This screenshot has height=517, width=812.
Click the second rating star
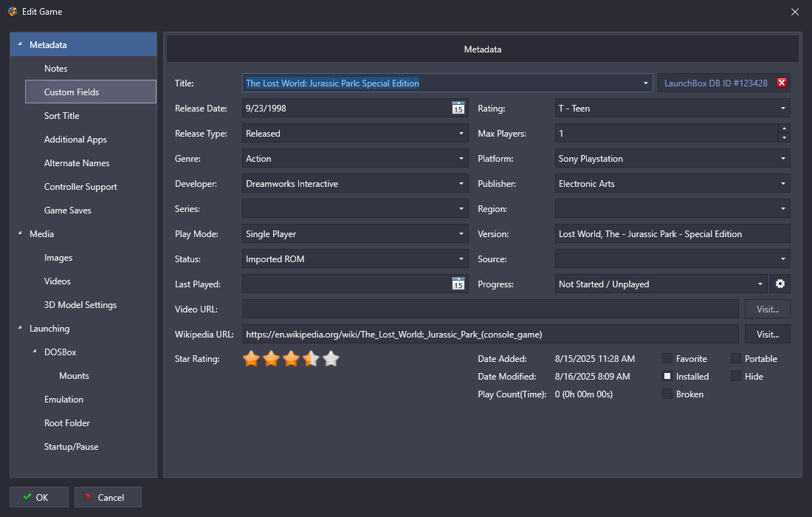click(x=272, y=358)
